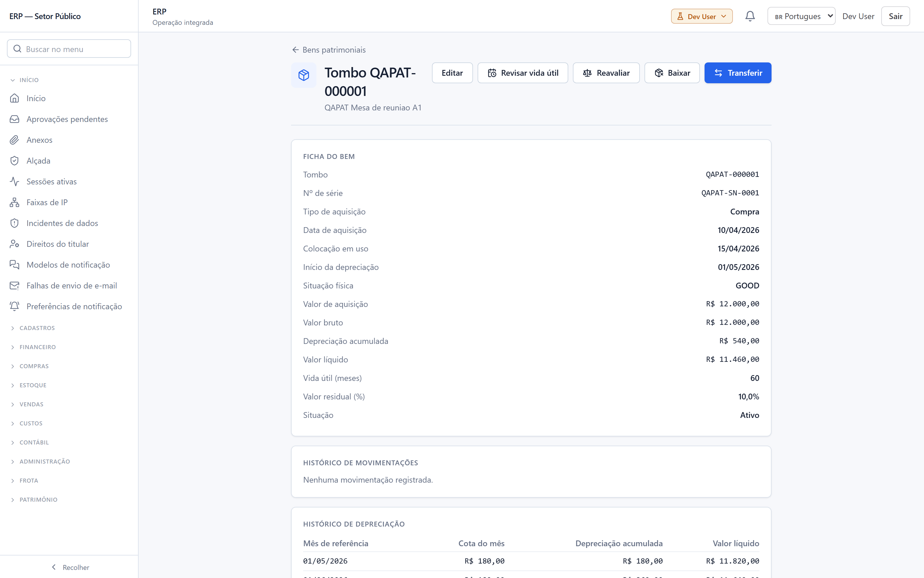Expand the CUSTOS menu section
Image resolution: width=924 pixels, height=578 pixels.
pyautogui.click(x=27, y=423)
